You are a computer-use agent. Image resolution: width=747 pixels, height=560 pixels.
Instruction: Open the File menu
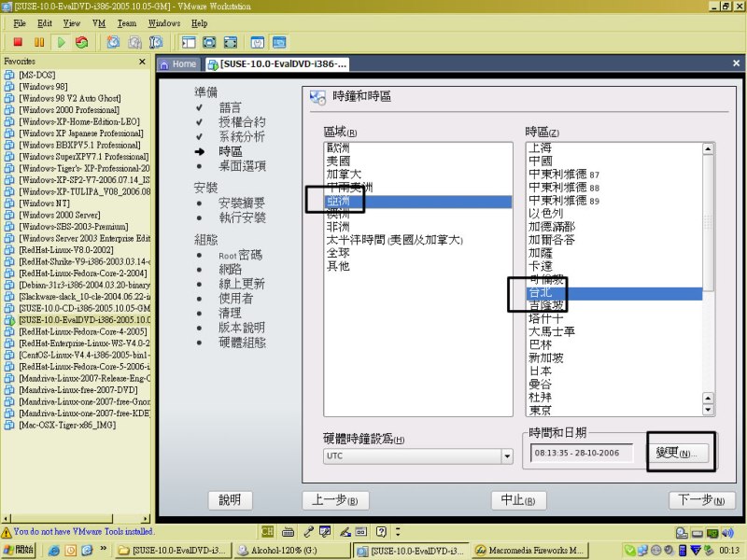(20, 22)
